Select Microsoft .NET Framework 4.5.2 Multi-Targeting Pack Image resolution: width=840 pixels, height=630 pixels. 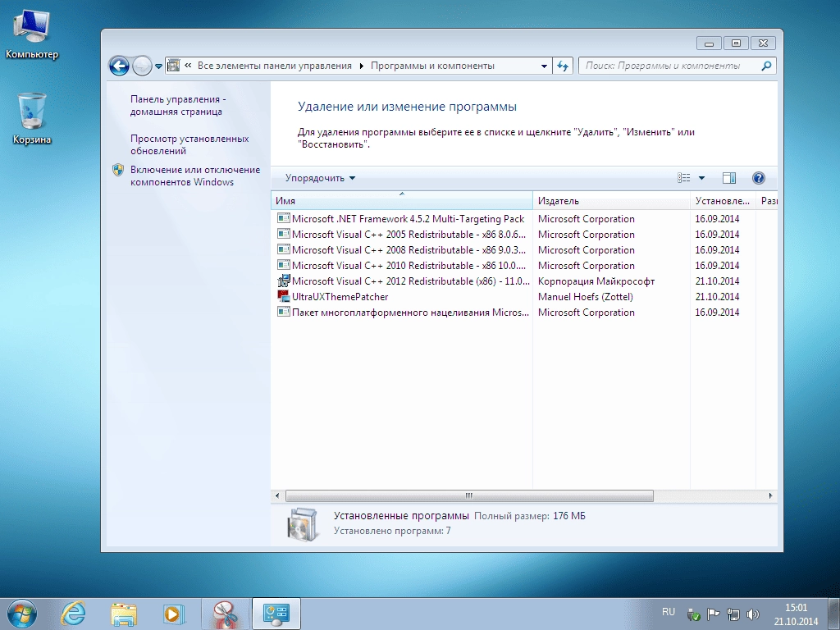[x=408, y=218]
